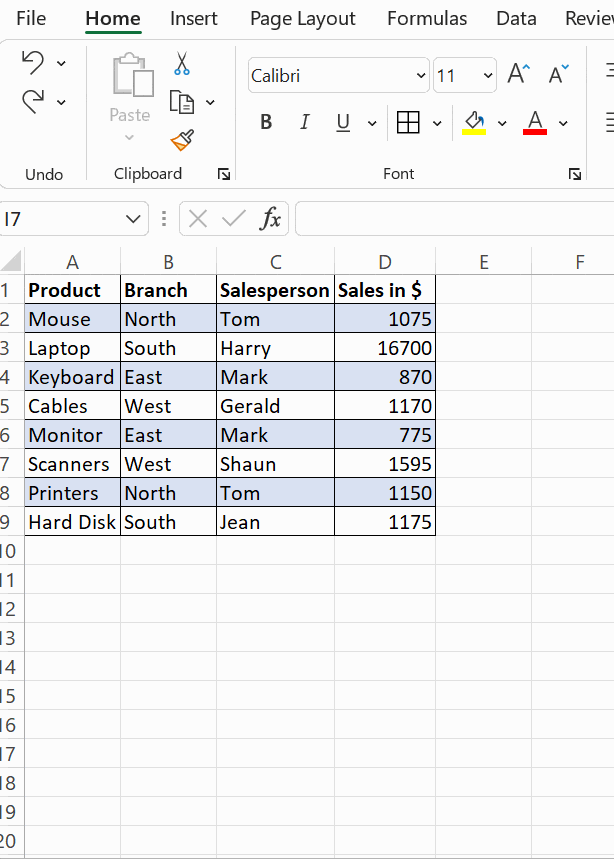614x859 pixels.
Task: Click the Select All corner triangle
Action: (12, 261)
